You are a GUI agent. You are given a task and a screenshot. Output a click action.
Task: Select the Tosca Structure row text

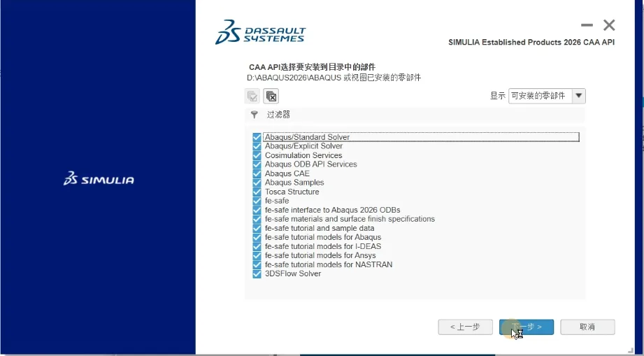(x=292, y=192)
